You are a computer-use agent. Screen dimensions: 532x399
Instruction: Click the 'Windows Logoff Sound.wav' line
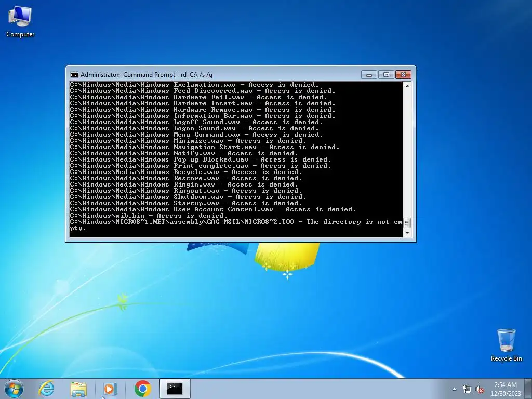click(x=196, y=122)
